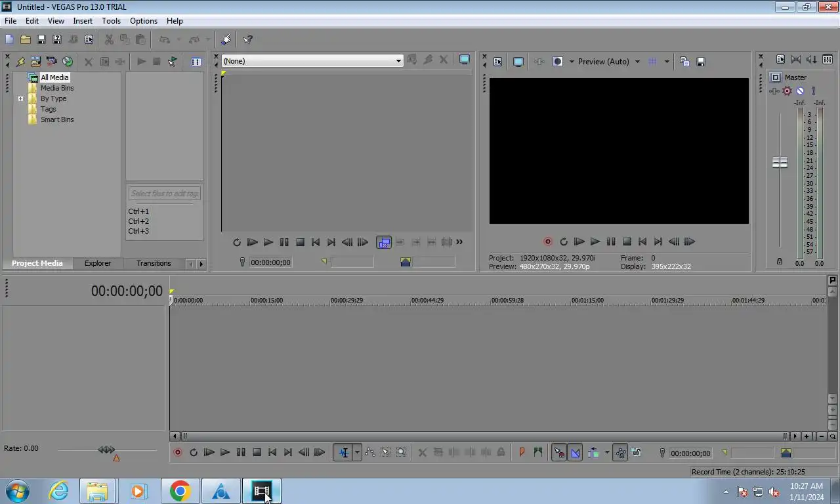Switch to the Explorer tab
The image size is (840, 504).
tap(98, 263)
